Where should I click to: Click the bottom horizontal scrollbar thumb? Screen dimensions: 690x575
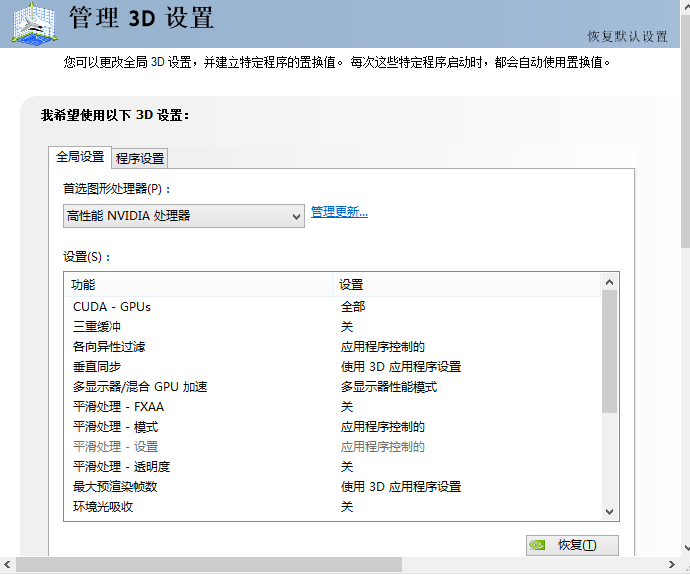point(209,564)
